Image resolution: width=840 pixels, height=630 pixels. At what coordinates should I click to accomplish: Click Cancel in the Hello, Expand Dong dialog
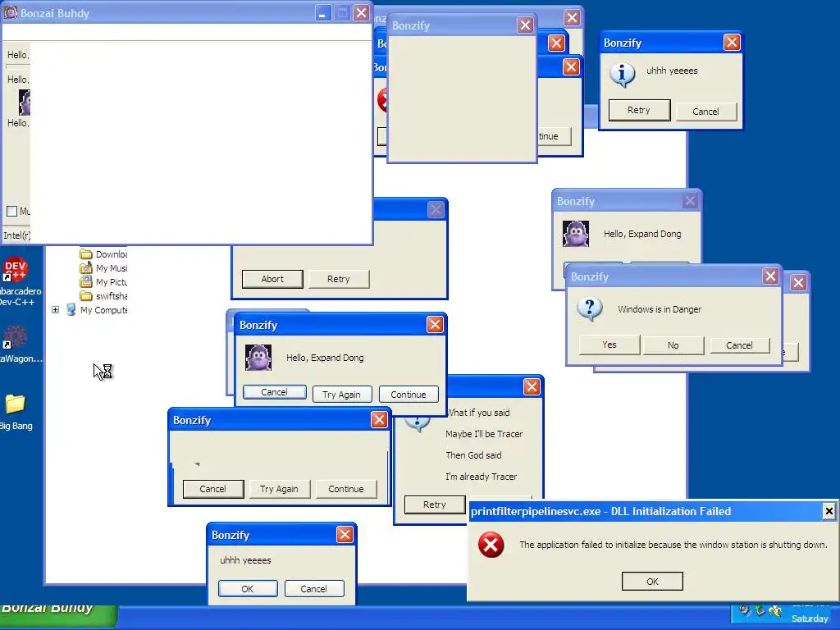click(x=274, y=392)
